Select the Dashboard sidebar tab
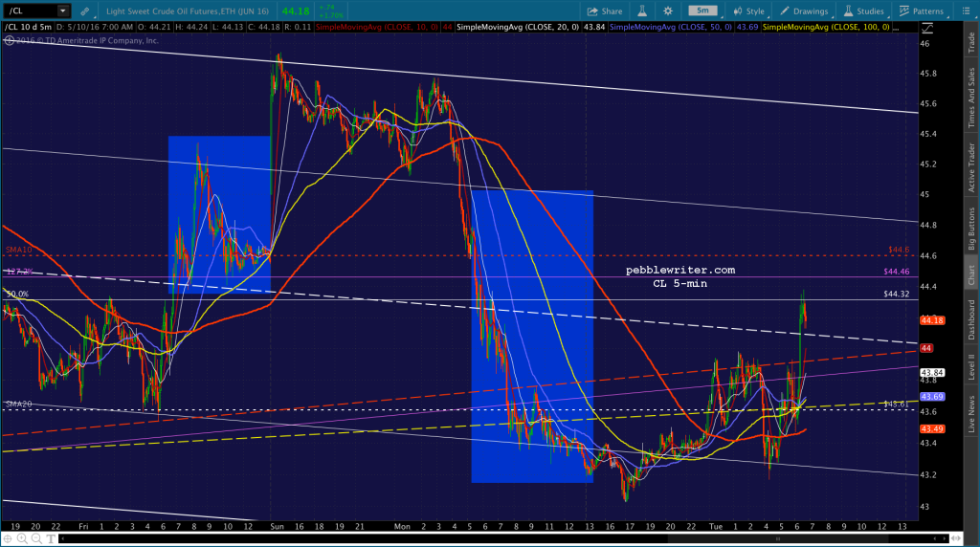Viewport: 980px width, 547px height. [971, 319]
